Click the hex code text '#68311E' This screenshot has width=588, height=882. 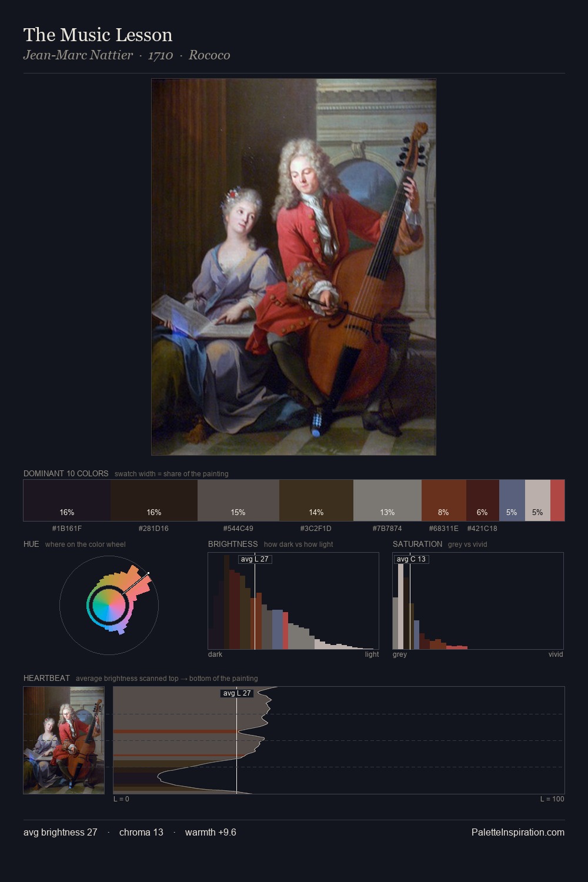(x=443, y=528)
